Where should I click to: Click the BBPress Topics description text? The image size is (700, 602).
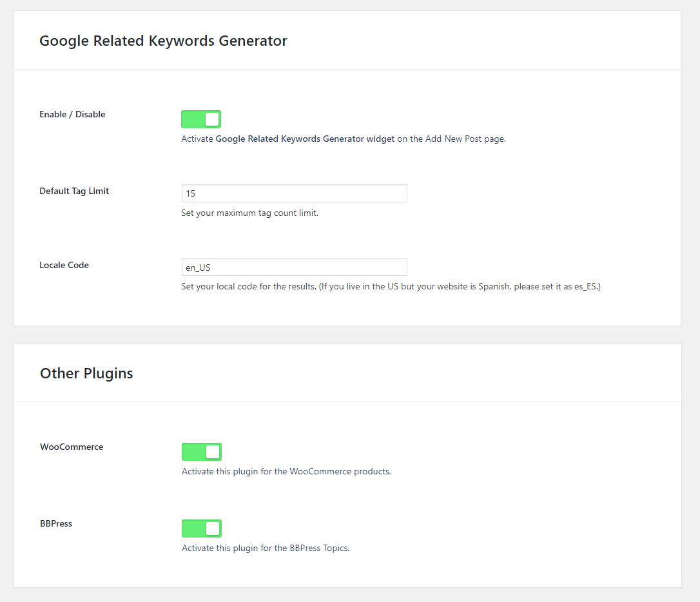(x=265, y=548)
